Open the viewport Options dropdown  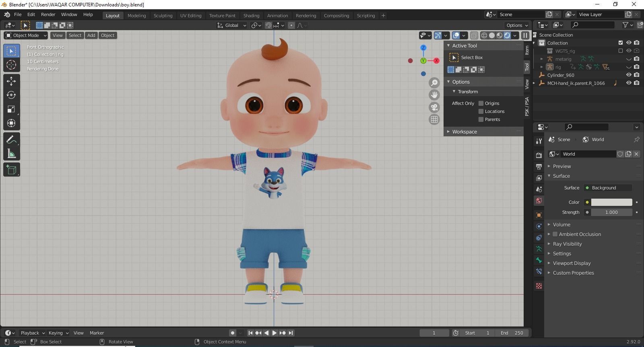[x=517, y=25]
